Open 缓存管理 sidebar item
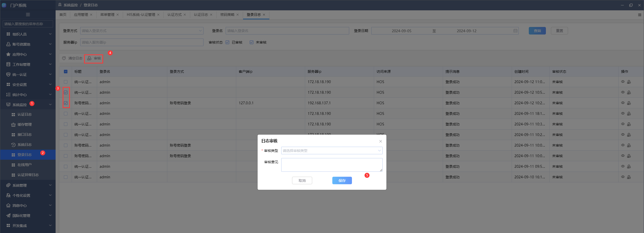The image size is (644, 233). coord(28,124)
